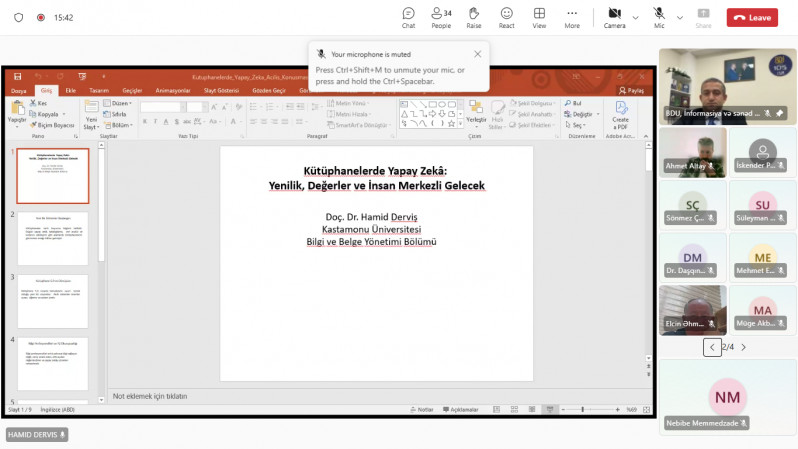This screenshot has height=449, width=798.
Task: Go to previous participants page
Action: 712,347
